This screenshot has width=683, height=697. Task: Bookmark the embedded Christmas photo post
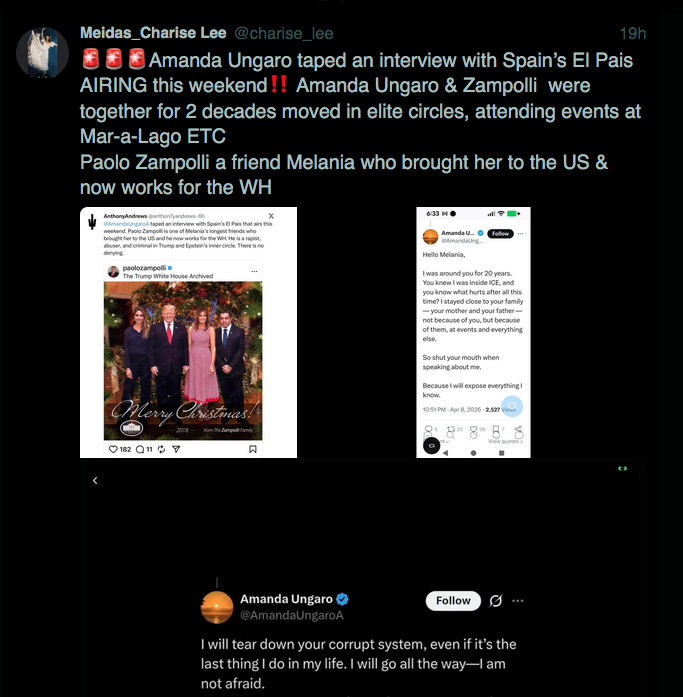coord(252,449)
